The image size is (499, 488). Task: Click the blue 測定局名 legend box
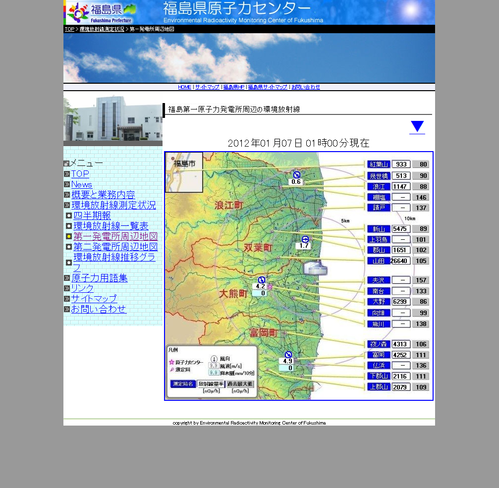(183, 384)
